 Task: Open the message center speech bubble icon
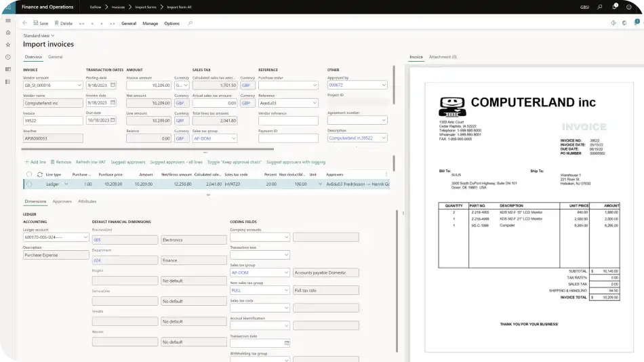click(637, 22)
